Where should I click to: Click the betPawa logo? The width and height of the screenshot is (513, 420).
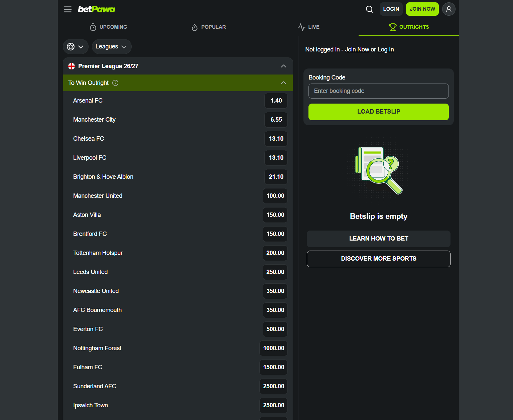[96, 9]
